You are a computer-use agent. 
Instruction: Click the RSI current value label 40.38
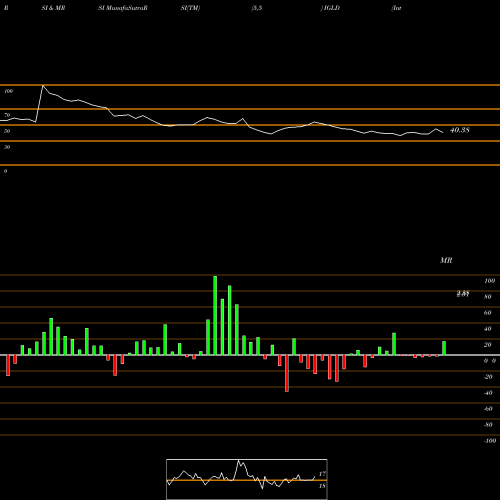coord(460,130)
